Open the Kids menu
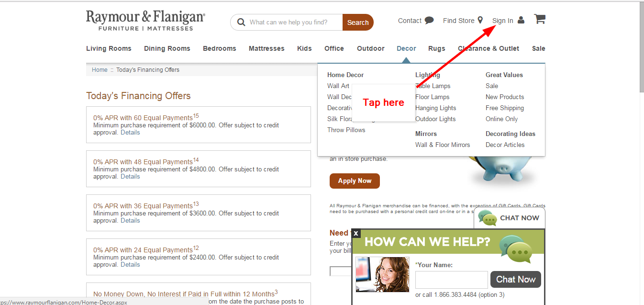The image size is (644, 305). [304, 48]
